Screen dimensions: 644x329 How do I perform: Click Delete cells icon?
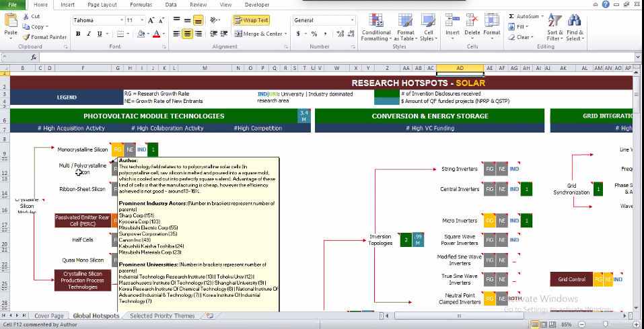472,21
